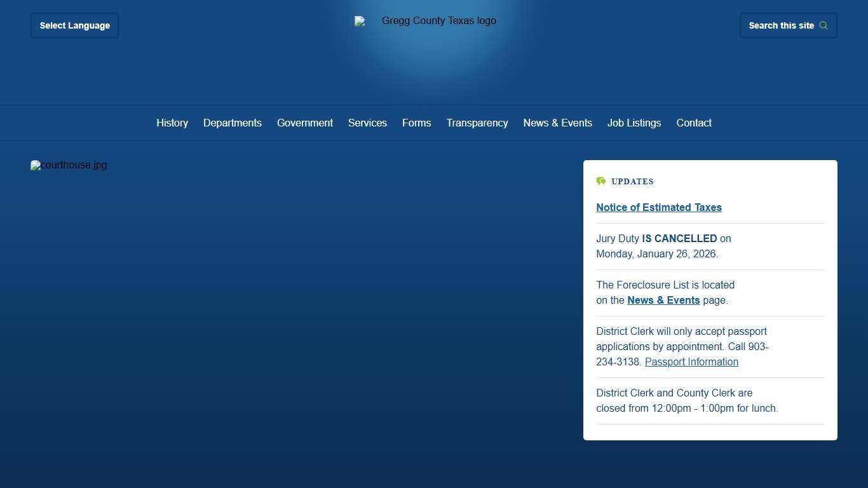Image resolution: width=868 pixels, height=488 pixels.
Task: Expand the Departments menu
Action: 232,123
